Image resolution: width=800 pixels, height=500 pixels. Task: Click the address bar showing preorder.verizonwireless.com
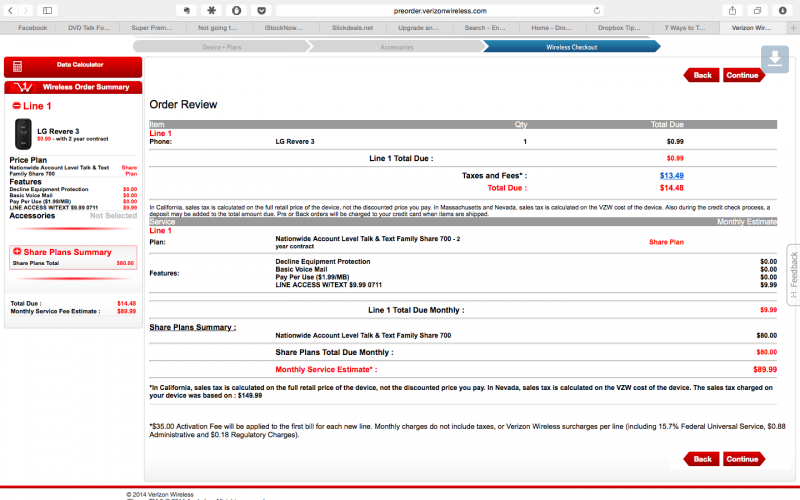(x=440, y=10)
